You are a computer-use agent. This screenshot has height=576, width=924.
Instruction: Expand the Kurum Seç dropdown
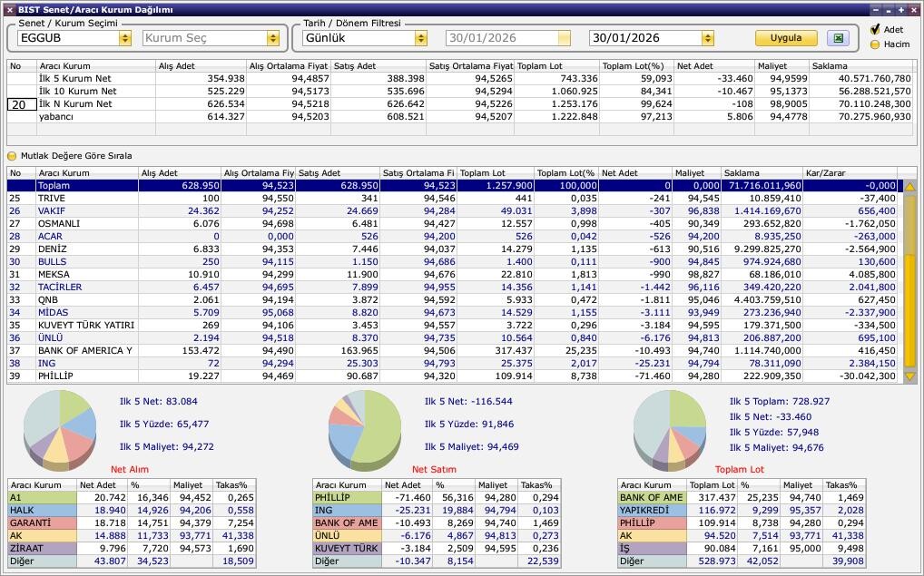[272, 38]
